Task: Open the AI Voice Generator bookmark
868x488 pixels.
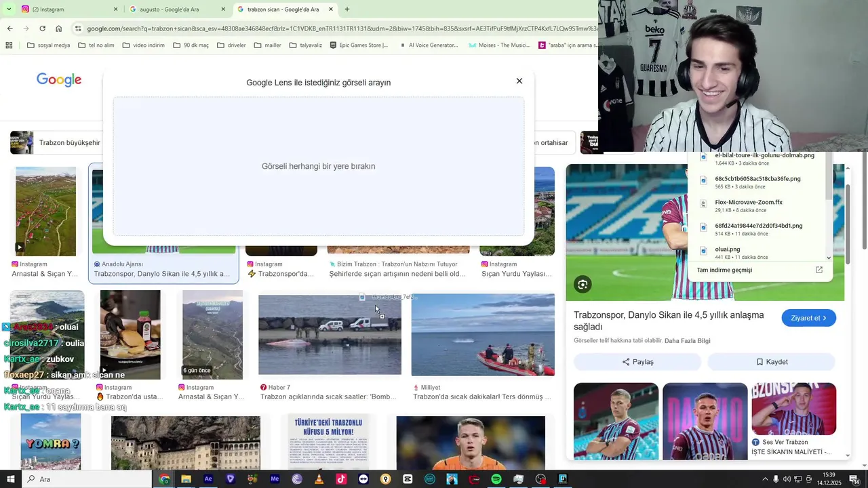Action: coord(429,45)
